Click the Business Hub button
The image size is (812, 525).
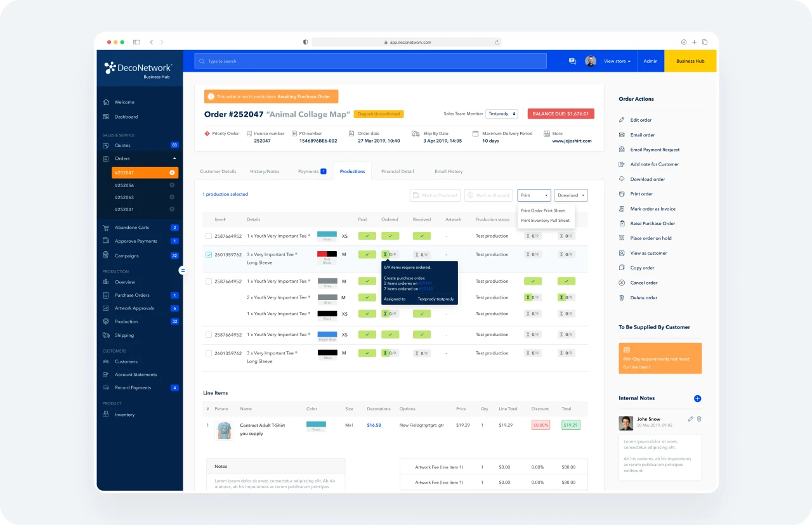coord(690,61)
